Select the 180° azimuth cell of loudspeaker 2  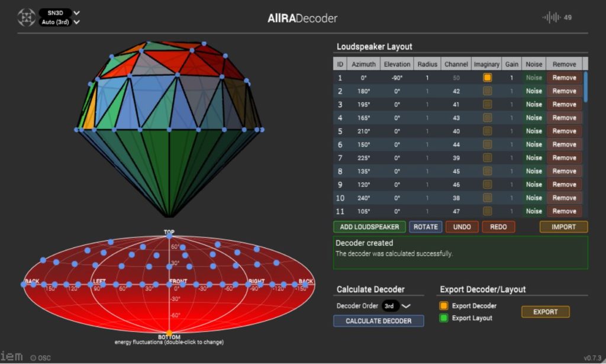pos(363,91)
